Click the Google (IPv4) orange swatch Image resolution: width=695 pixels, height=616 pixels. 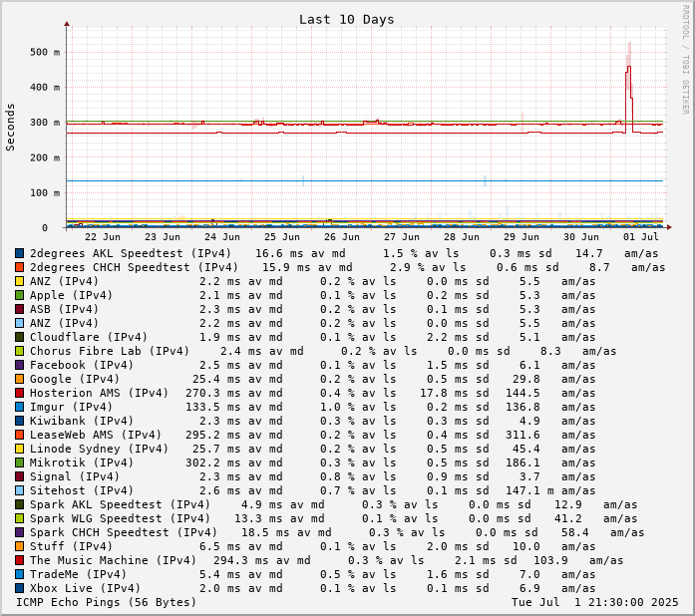click(x=19, y=379)
